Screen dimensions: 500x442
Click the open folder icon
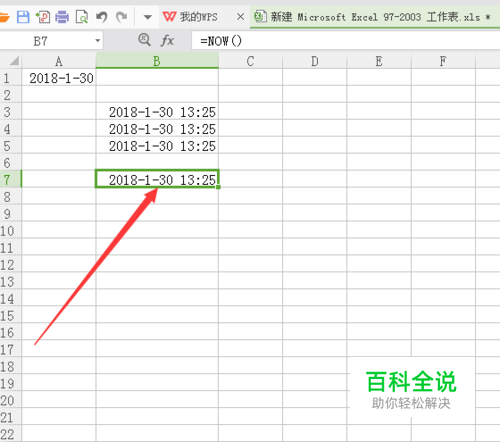[x=4, y=17]
